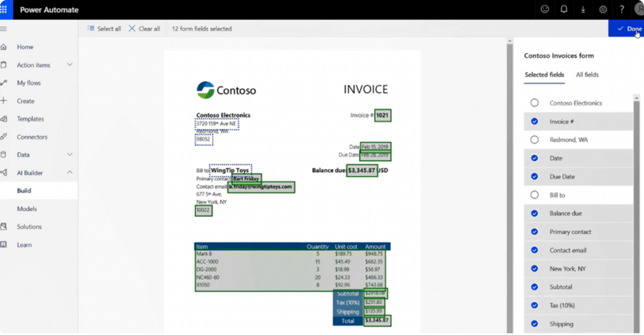The image size is (644, 335).
Task: Select the 98052 dotted zip field
Action: 204,140
